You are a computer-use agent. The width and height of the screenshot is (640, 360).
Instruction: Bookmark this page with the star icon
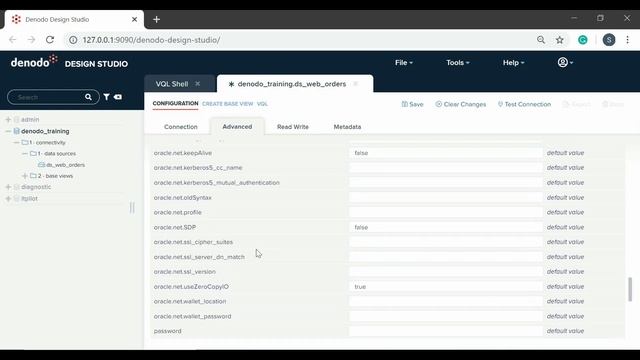point(560,40)
